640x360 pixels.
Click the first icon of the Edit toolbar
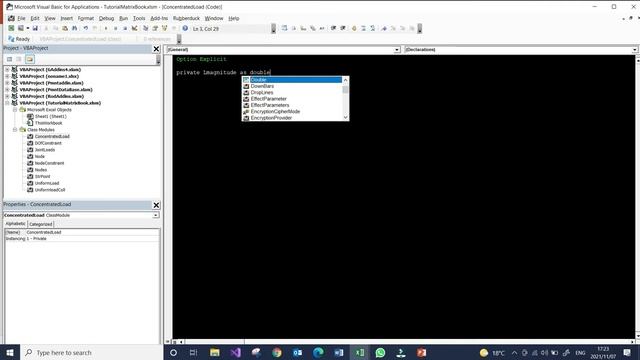(284, 28)
